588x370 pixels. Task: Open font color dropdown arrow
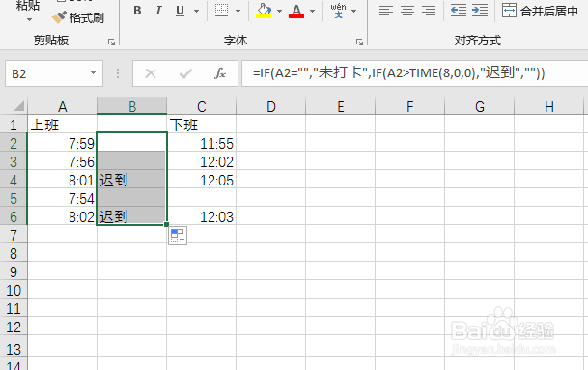313,11
